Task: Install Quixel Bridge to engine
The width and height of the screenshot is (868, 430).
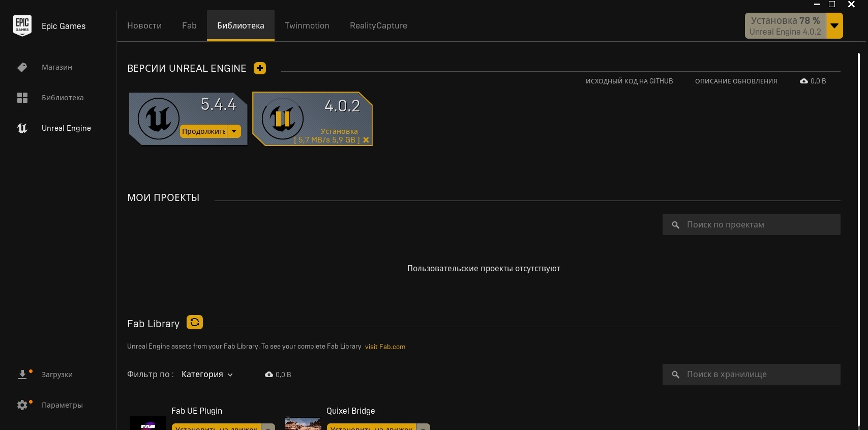Action: 371,427
